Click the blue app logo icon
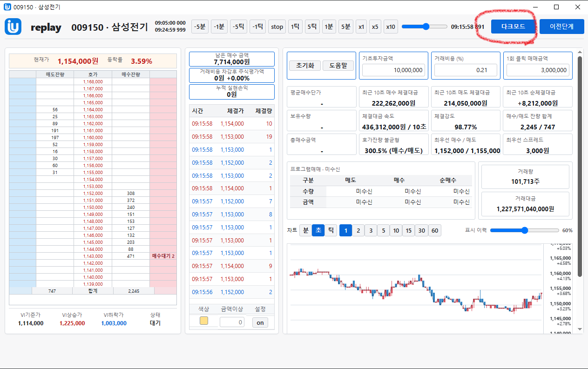 (x=13, y=27)
